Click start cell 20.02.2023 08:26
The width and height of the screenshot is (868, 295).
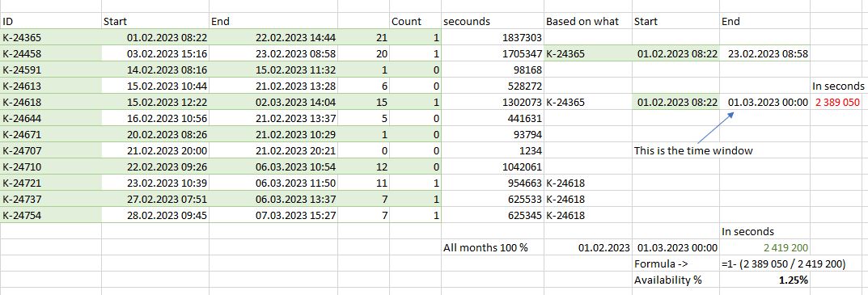(x=155, y=134)
